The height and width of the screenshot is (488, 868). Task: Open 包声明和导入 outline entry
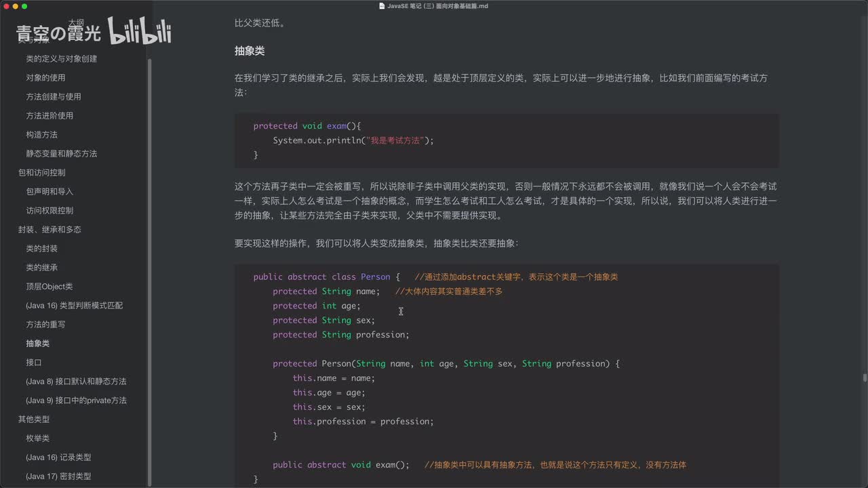pyautogui.click(x=50, y=192)
